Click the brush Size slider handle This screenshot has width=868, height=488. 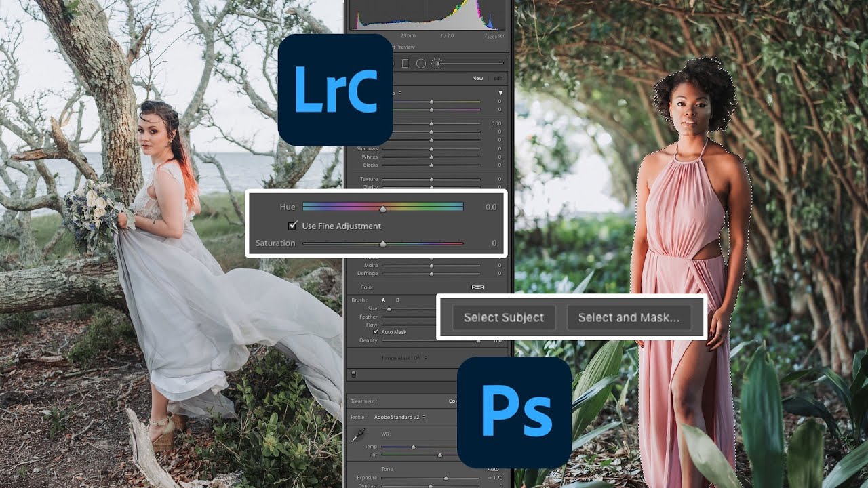click(x=389, y=308)
